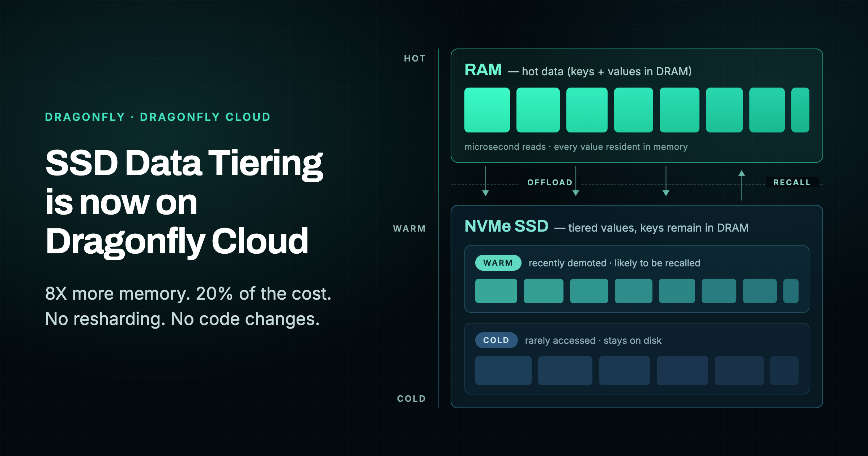Click the "DRAGONFLY · DRAGONFLY CLOUD" eyebrow text
868x456 pixels.
(x=158, y=117)
